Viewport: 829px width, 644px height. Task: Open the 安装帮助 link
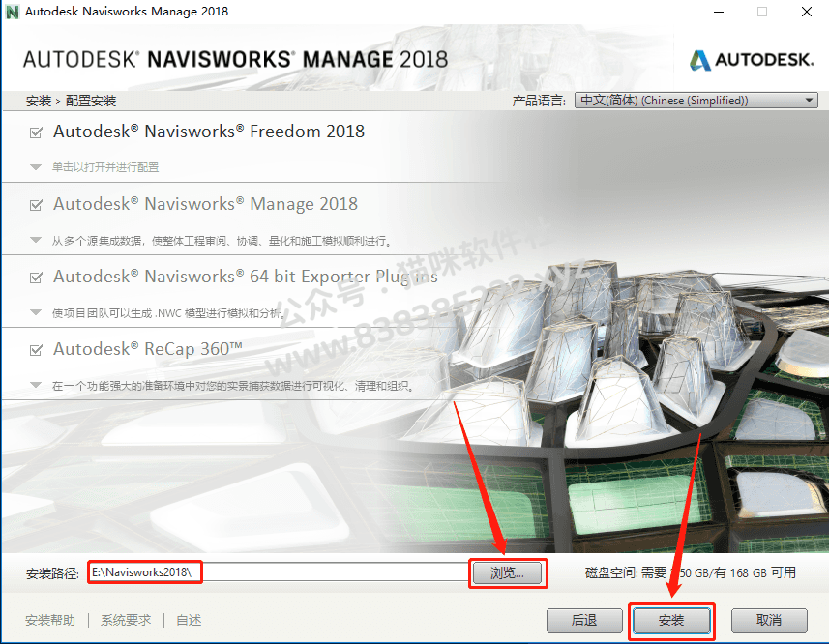pyautogui.click(x=50, y=620)
